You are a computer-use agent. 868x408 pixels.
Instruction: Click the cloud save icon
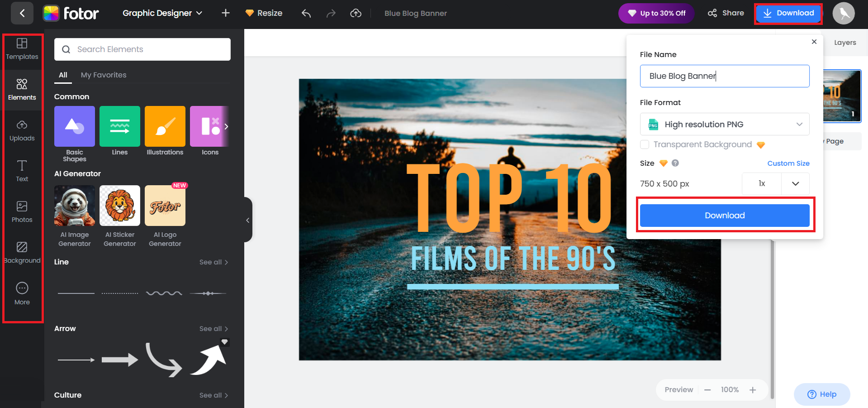pos(356,13)
